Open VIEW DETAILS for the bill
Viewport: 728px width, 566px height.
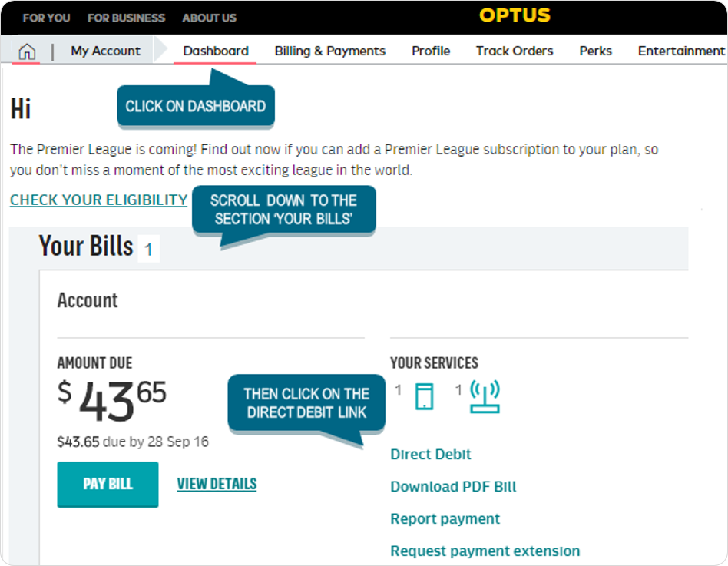pos(217,485)
